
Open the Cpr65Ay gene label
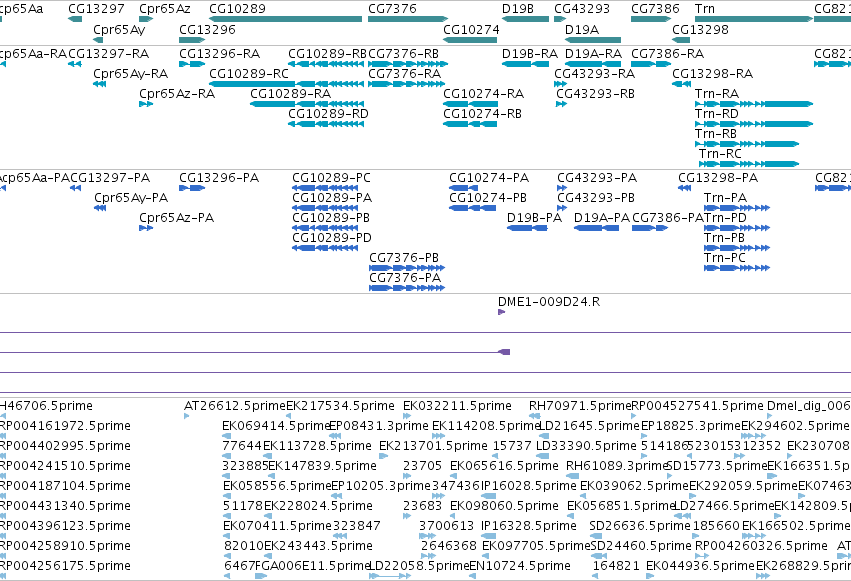click(119, 29)
